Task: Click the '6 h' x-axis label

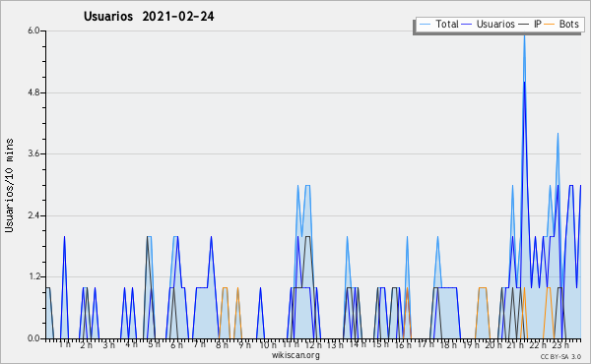Action: (x=176, y=344)
